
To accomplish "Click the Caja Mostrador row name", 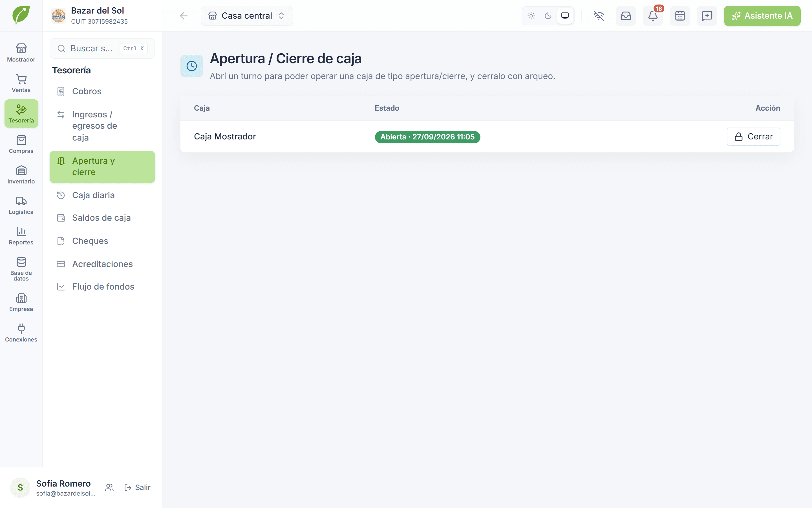I will [x=225, y=136].
